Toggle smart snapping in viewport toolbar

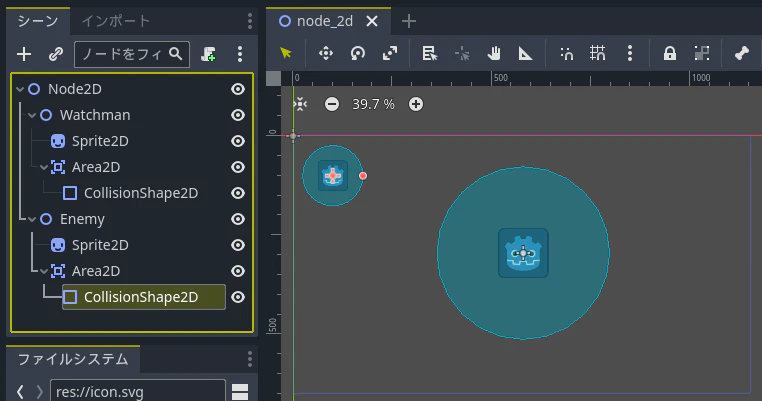pyautogui.click(x=566, y=53)
